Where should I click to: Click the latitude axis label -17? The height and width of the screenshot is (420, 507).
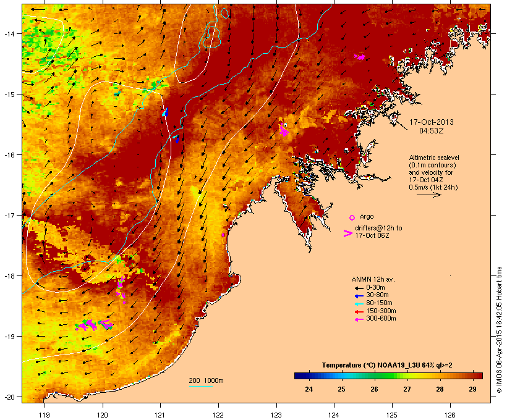[x=9, y=216]
